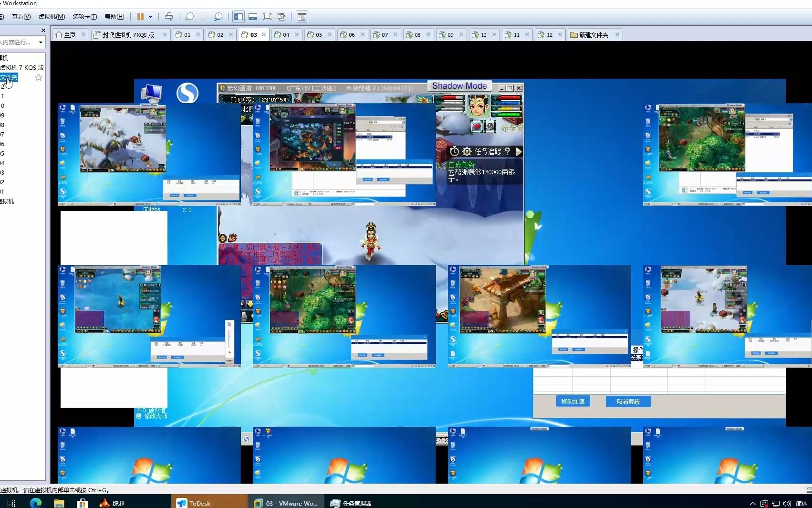Open the middle-row temple game thumbnail
This screenshot has width=812, height=508.
click(539, 316)
